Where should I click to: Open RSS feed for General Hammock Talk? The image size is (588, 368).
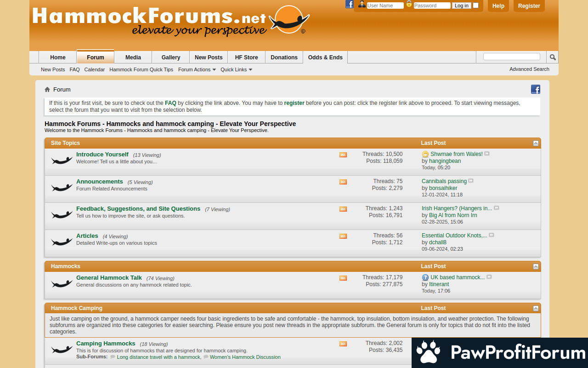tap(343, 278)
